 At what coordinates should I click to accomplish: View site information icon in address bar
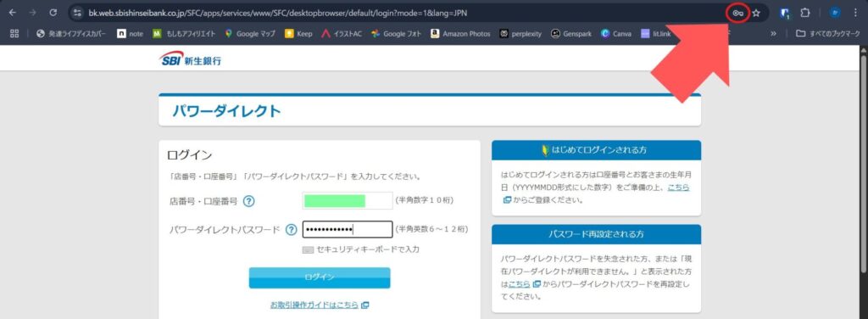[x=77, y=12]
